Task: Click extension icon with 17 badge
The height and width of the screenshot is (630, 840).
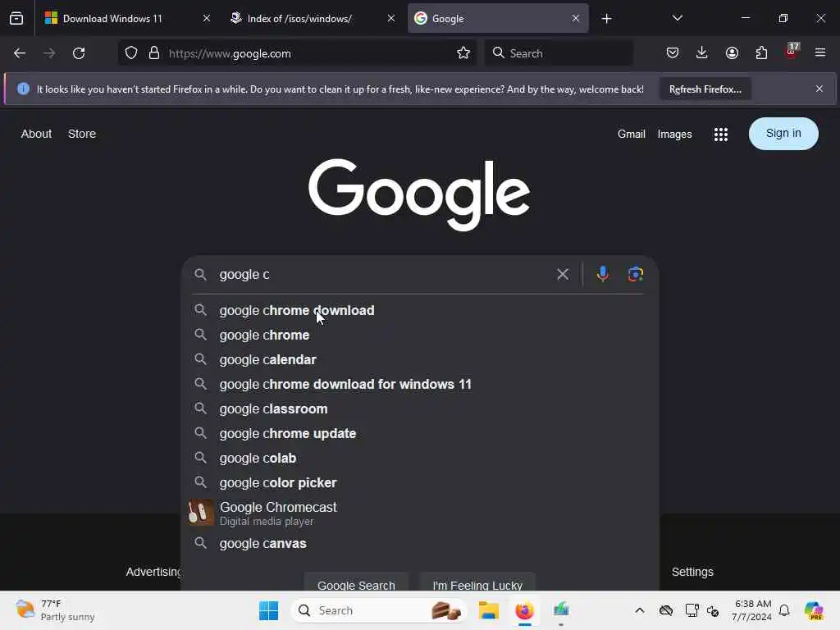Action: coord(792,52)
